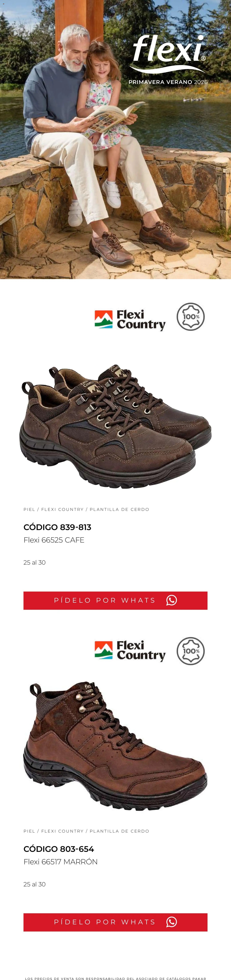
Task: Click the second 100% leather badge icon
Action: 191,651
